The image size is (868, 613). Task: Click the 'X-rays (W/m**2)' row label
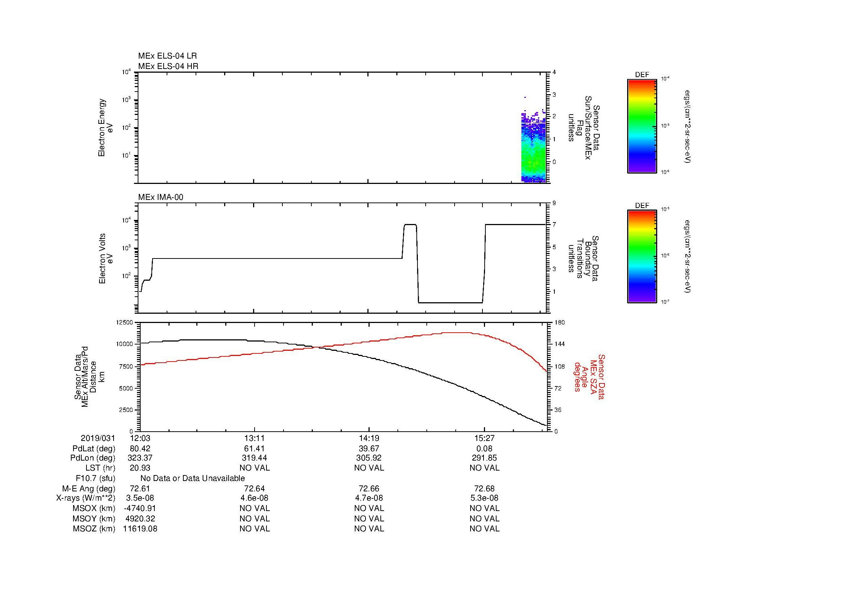86,498
